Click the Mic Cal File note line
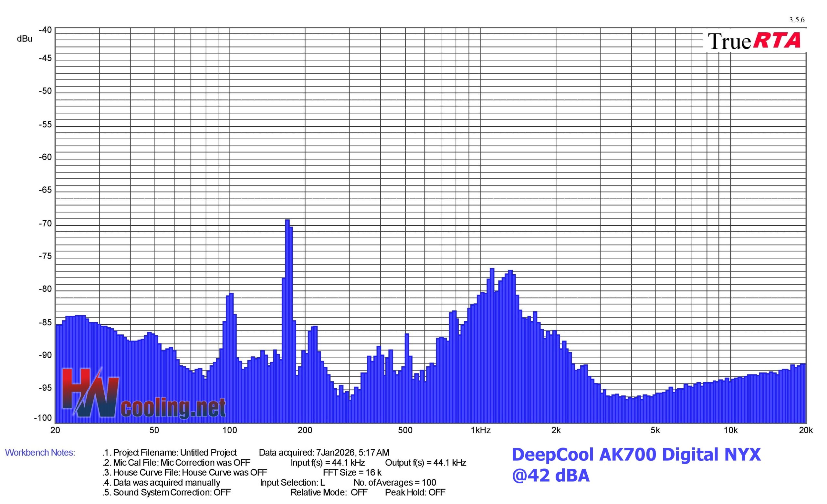 click(176, 463)
